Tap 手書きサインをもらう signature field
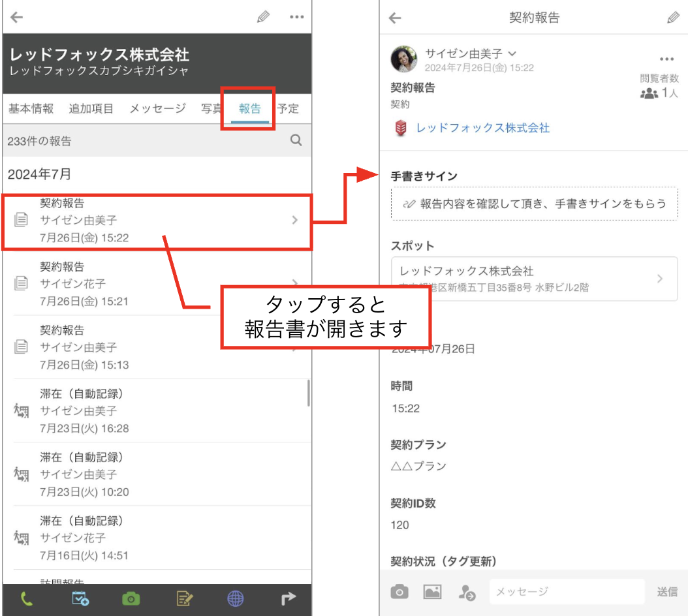The height and width of the screenshot is (616, 688). (x=535, y=204)
